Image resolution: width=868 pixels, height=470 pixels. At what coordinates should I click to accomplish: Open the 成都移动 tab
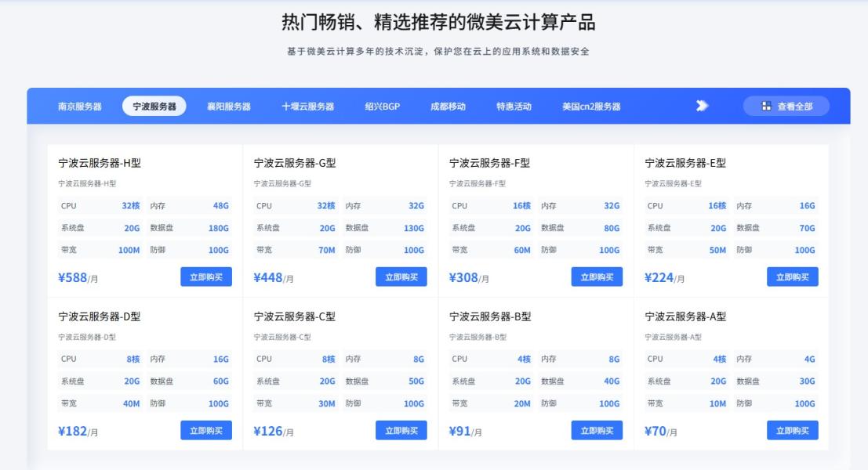[448, 107]
